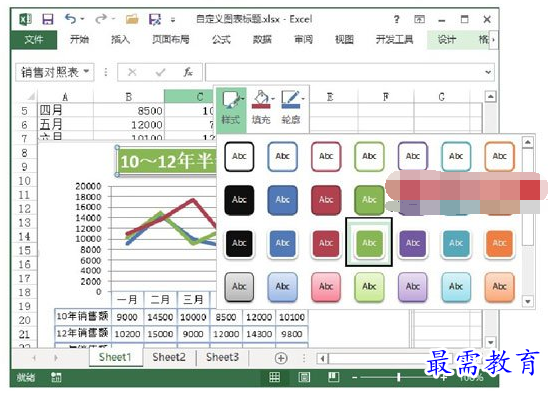Select the Sheet3 tab
Screen dimensions: 548x394
[223, 357]
